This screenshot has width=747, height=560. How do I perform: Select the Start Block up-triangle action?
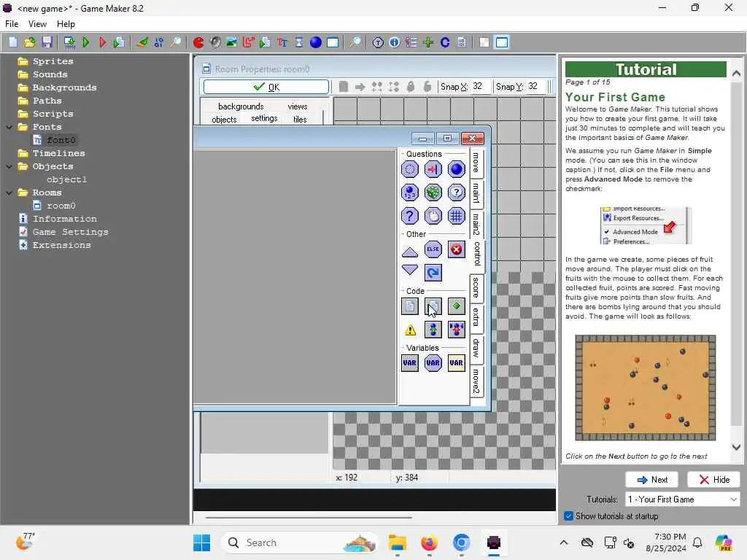coord(410,252)
